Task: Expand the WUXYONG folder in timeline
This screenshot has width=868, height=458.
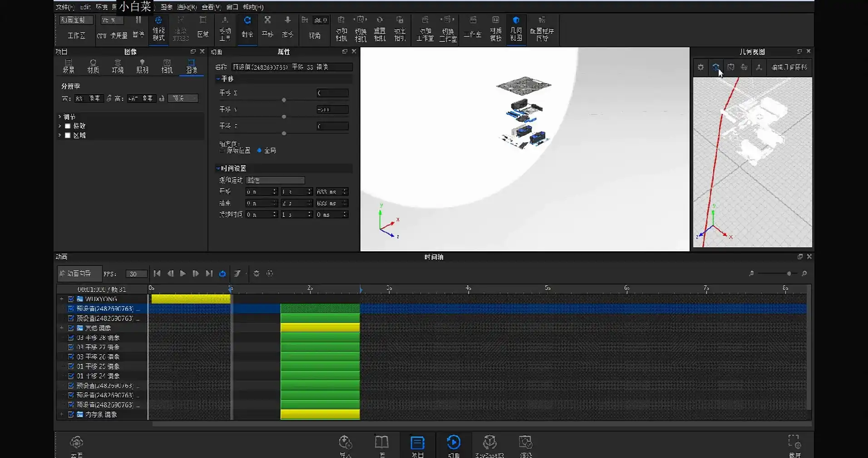Action: (61, 299)
